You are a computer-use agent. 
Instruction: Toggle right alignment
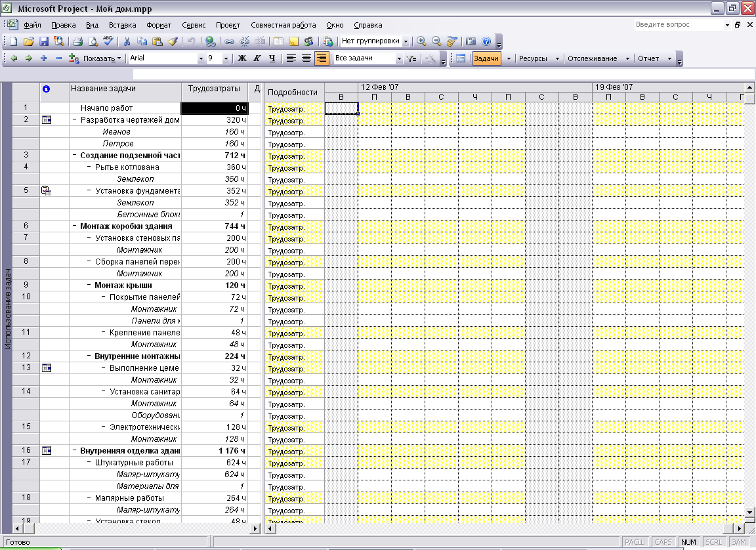pyautogui.click(x=321, y=58)
